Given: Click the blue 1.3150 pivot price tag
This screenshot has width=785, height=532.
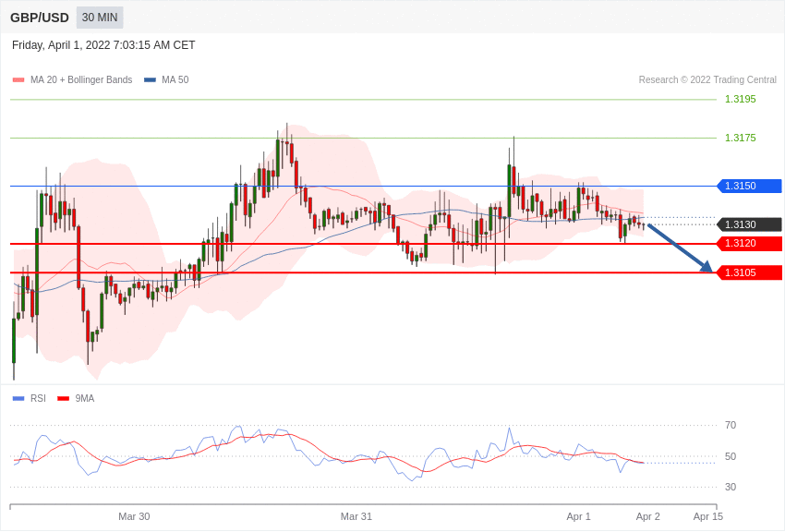Looking at the screenshot, I should 750,186.
